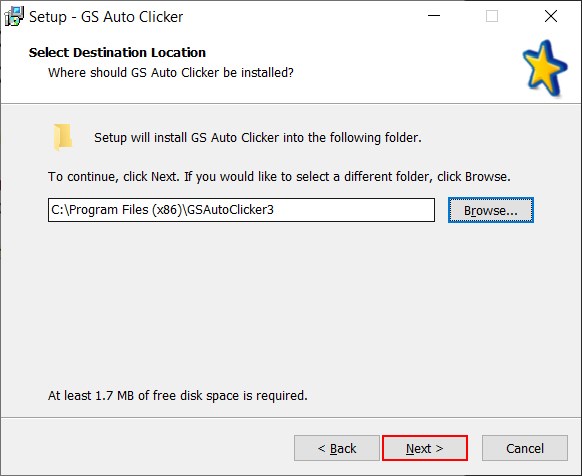The height and width of the screenshot is (476, 582).
Task: Click the yellow star wizard icon
Action: coord(545,69)
